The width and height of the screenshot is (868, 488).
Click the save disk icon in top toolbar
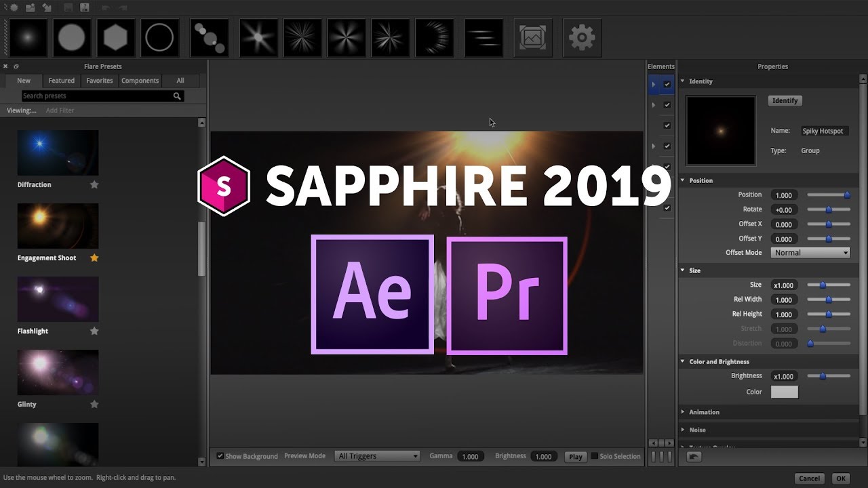click(68, 7)
